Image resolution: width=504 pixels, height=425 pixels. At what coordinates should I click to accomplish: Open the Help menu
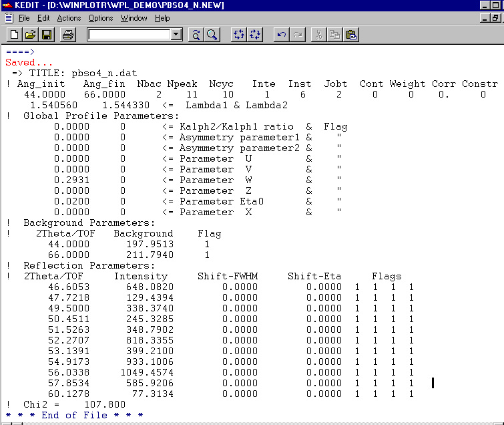[162, 18]
